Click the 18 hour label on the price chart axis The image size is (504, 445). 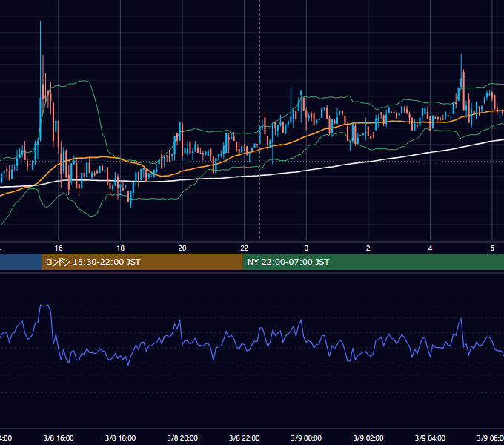coord(120,248)
